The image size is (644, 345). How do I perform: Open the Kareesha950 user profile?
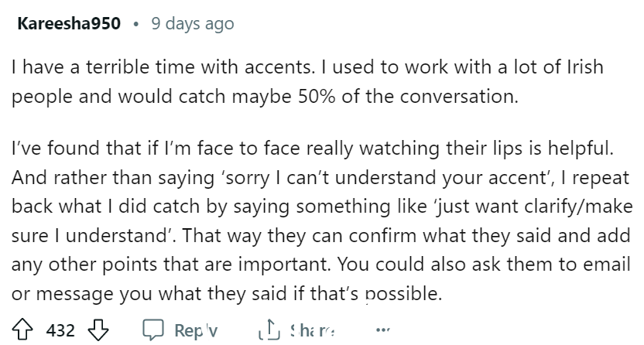point(69,23)
